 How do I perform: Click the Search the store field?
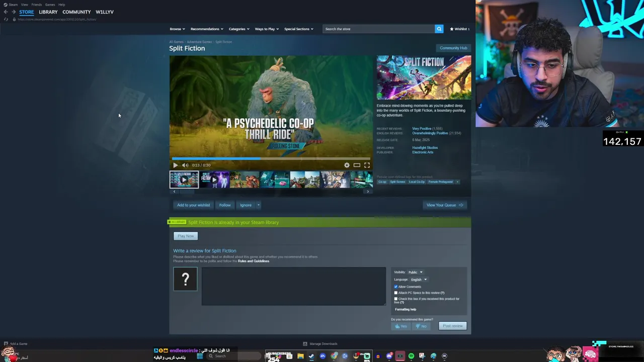(x=379, y=29)
